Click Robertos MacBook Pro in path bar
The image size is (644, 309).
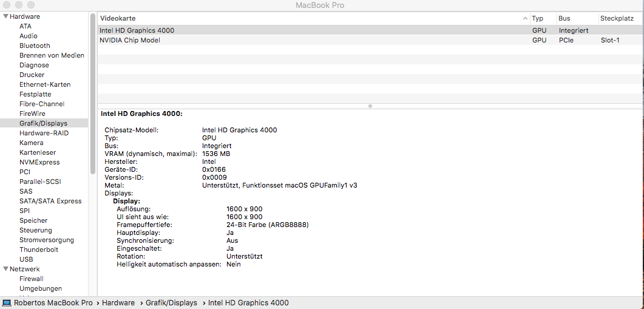tap(53, 302)
